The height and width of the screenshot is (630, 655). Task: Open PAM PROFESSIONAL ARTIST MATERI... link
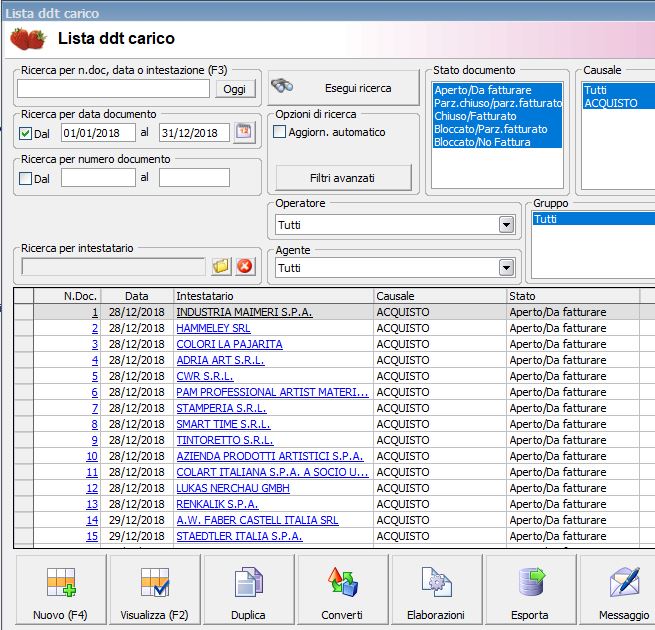pos(272,392)
